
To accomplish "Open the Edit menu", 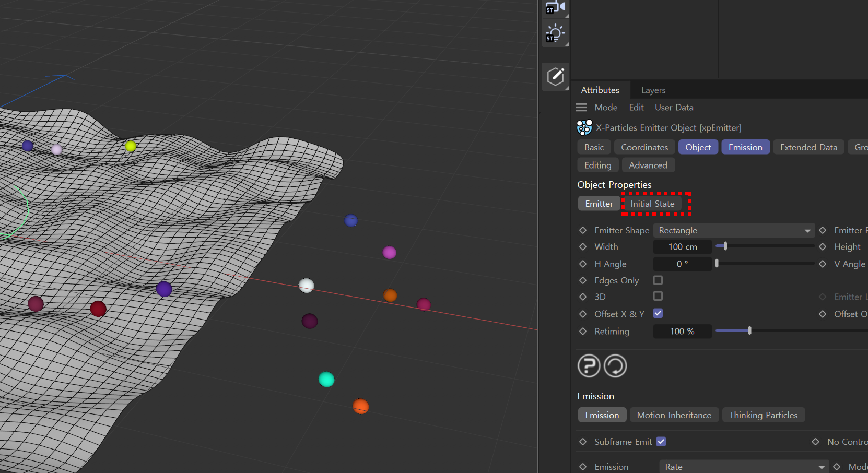I will point(636,107).
